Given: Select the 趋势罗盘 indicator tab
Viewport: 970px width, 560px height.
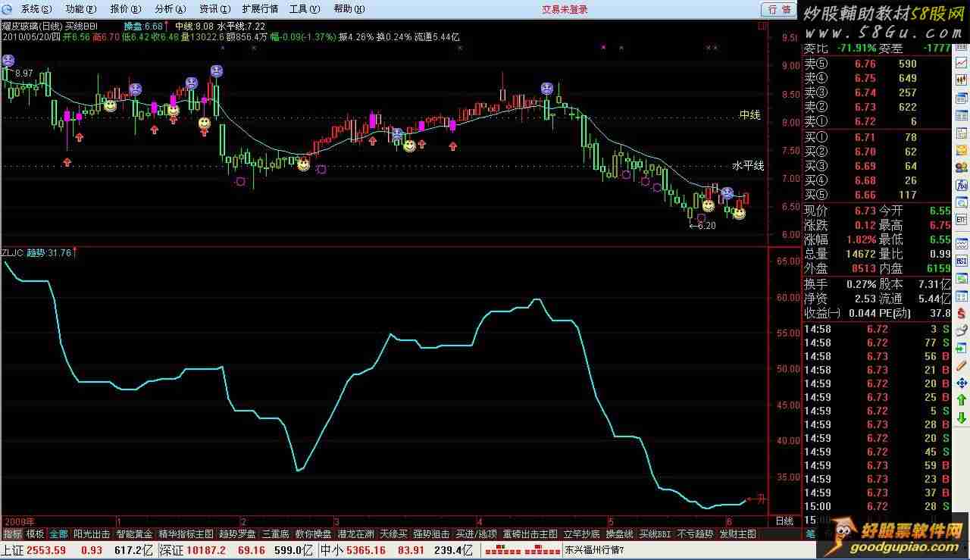Looking at the screenshot, I should 237,533.
